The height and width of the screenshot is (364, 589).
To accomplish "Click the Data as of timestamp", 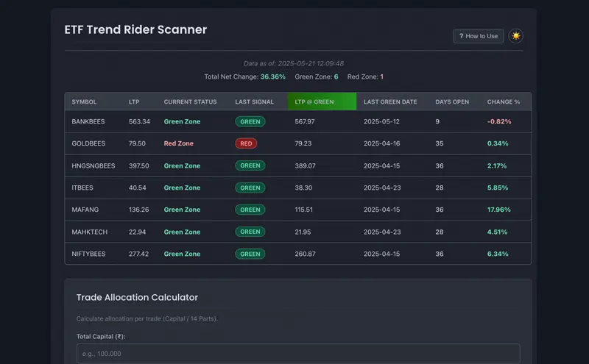I will tap(294, 63).
